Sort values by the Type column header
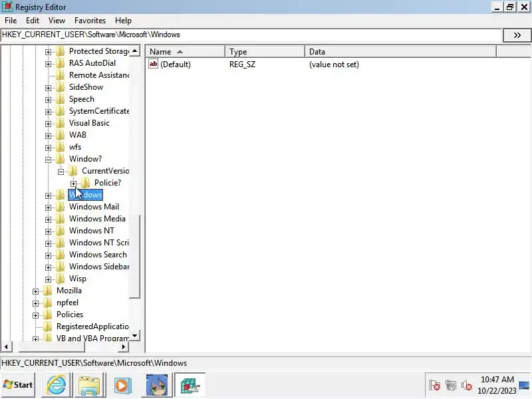The image size is (532, 399). point(265,52)
